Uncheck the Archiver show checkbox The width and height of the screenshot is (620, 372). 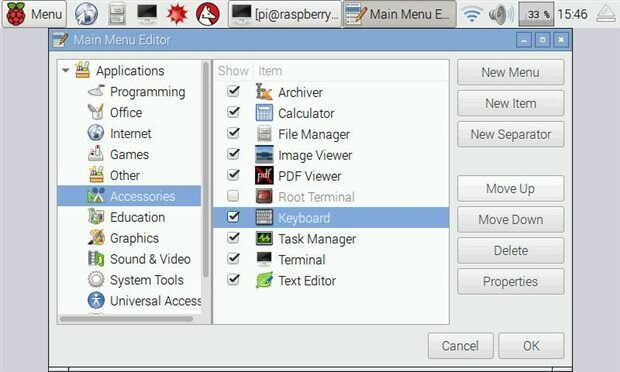click(x=233, y=91)
